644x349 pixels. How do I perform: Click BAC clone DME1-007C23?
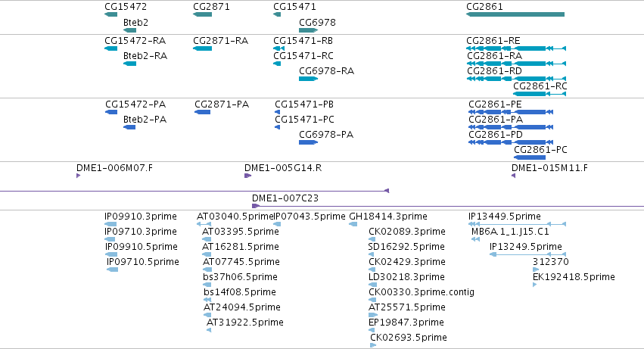pyautogui.click(x=448, y=207)
